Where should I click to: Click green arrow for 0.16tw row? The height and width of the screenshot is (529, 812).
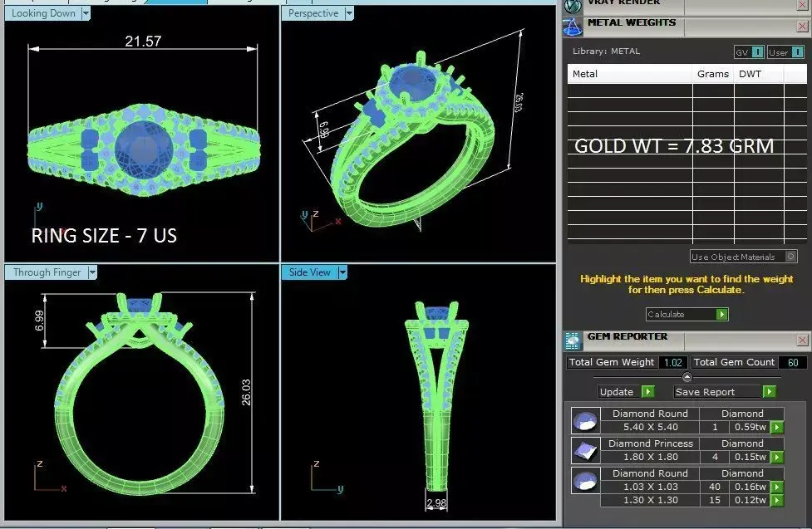[x=776, y=487]
